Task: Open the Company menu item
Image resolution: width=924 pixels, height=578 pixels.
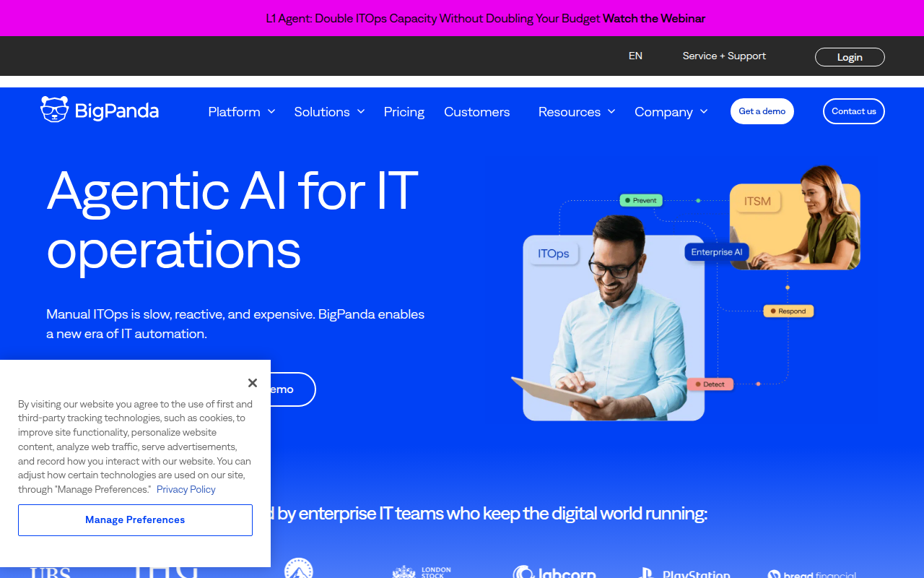Action: (663, 112)
